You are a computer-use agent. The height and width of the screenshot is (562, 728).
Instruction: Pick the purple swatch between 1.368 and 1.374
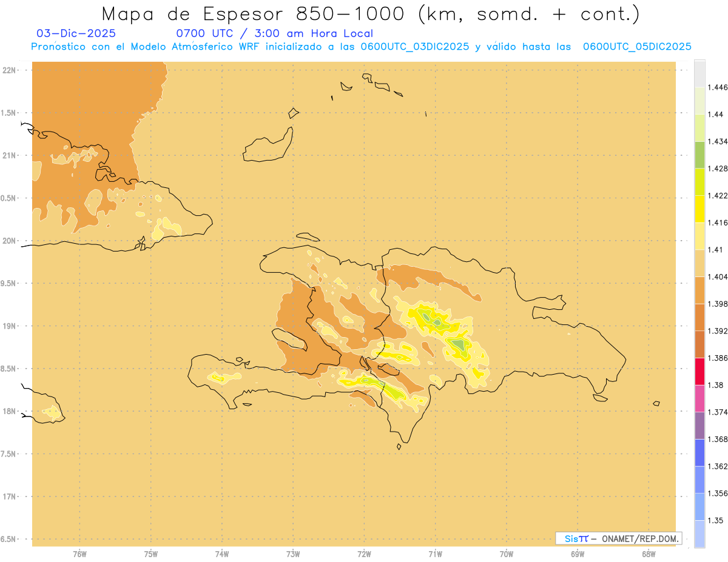coord(699,426)
